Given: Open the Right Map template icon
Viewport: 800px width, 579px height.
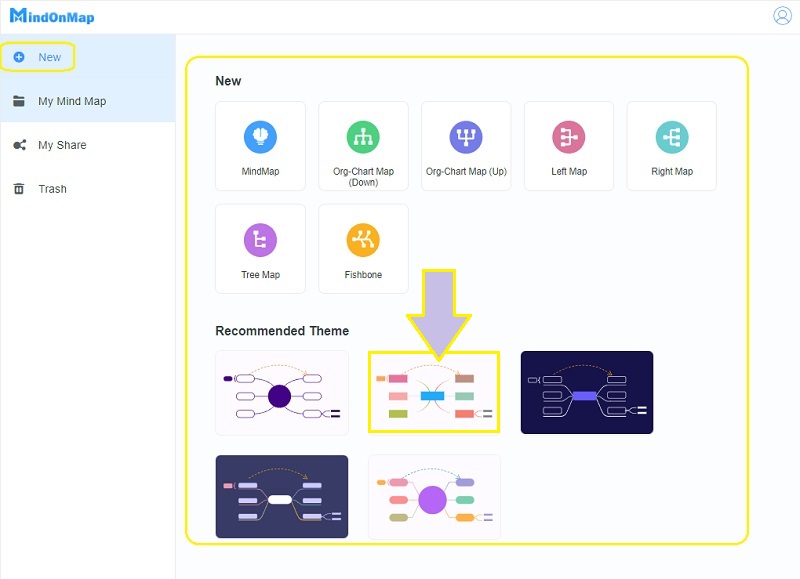Looking at the screenshot, I should pyautogui.click(x=671, y=137).
